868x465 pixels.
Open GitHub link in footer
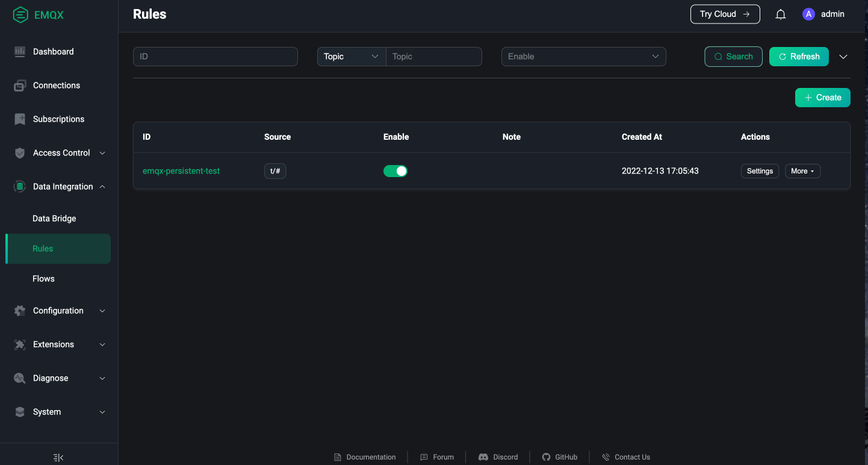tap(560, 457)
